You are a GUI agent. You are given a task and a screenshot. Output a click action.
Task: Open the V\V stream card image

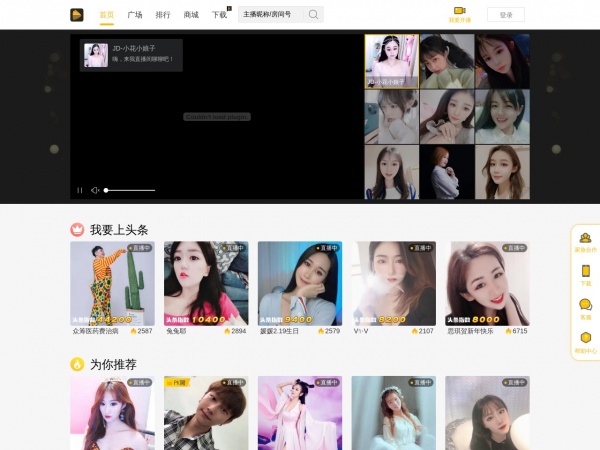pos(394,284)
